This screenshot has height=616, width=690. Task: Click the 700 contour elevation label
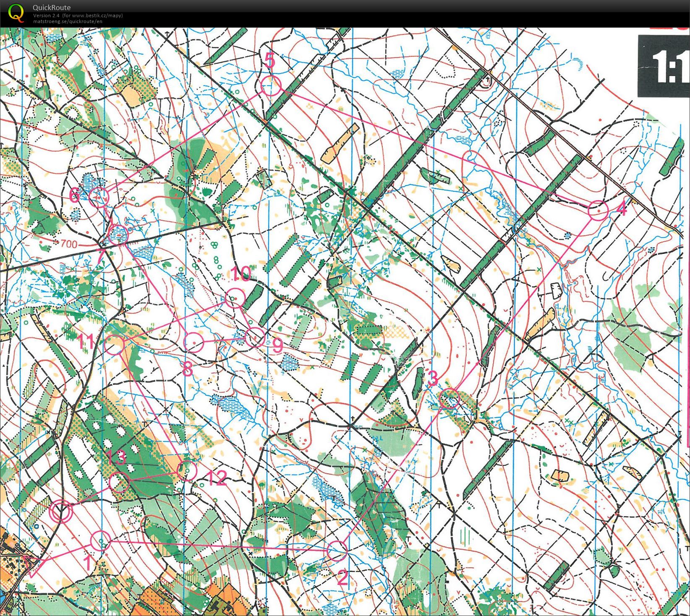click(69, 243)
